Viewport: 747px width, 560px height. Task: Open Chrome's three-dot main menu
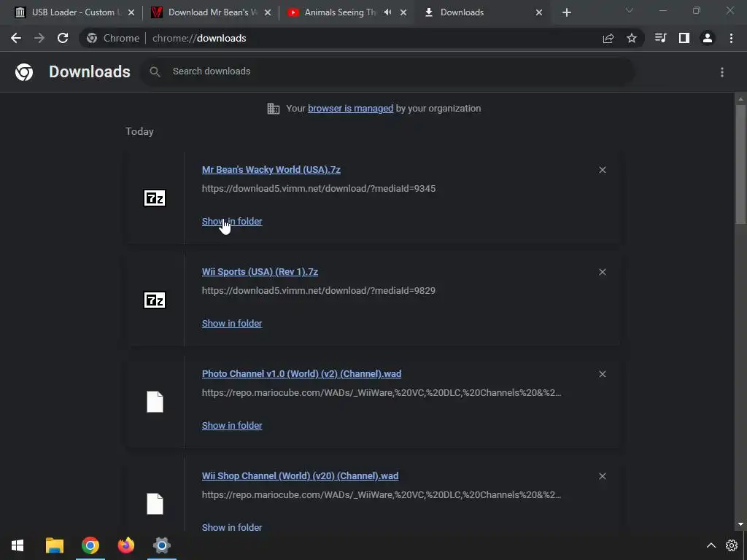pos(731,38)
